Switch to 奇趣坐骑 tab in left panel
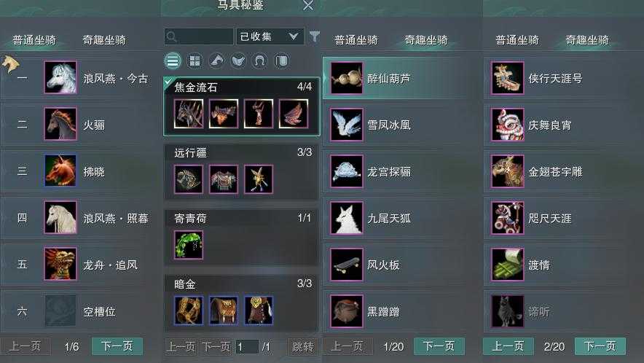Screen dimensions: 644x363 point(104,40)
